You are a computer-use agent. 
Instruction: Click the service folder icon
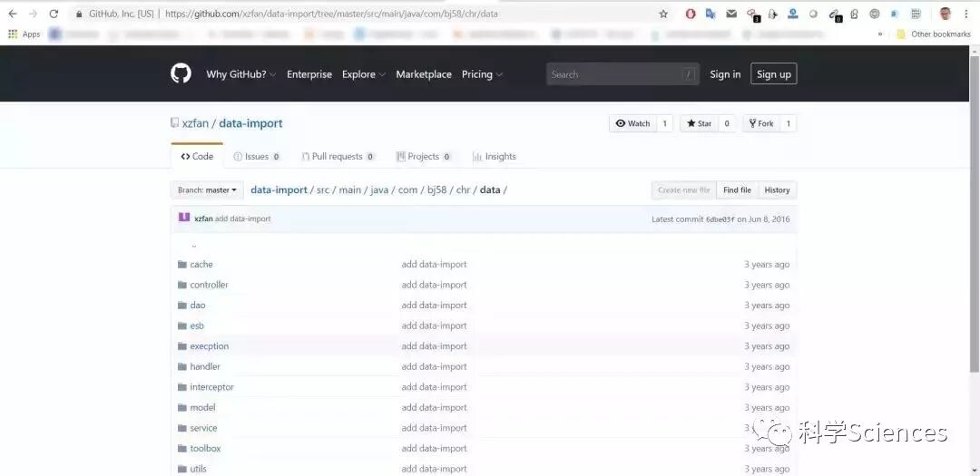click(x=182, y=428)
